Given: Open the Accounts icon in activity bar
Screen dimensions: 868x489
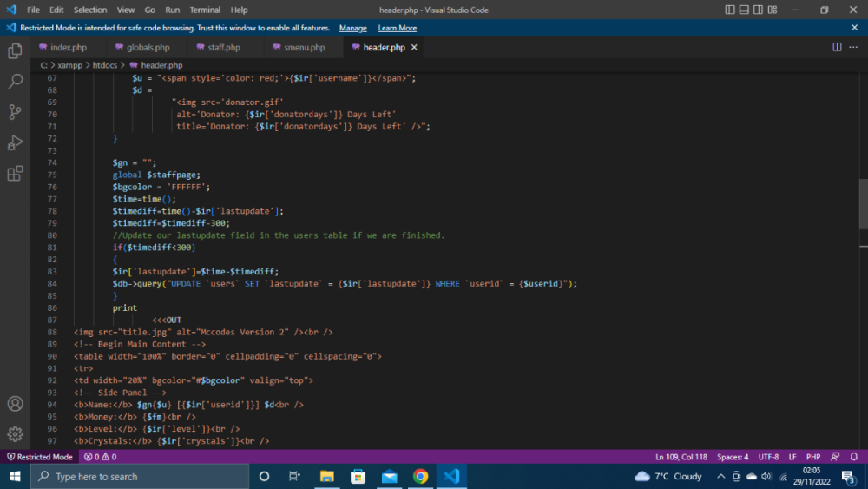Looking at the screenshot, I should [x=15, y=404].
